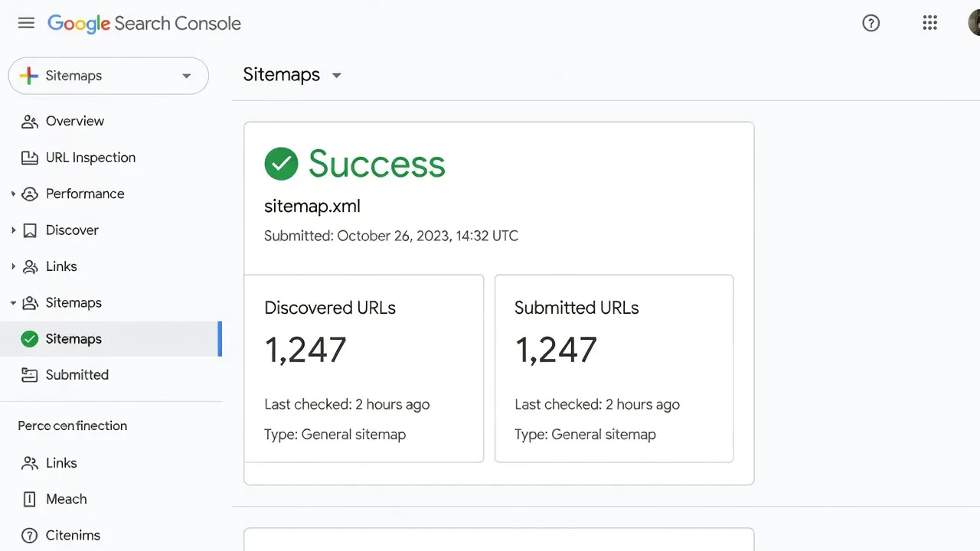This screenshot has width=980, height=551.
Task: Expand the Discover section arrow
Action: 13,230
